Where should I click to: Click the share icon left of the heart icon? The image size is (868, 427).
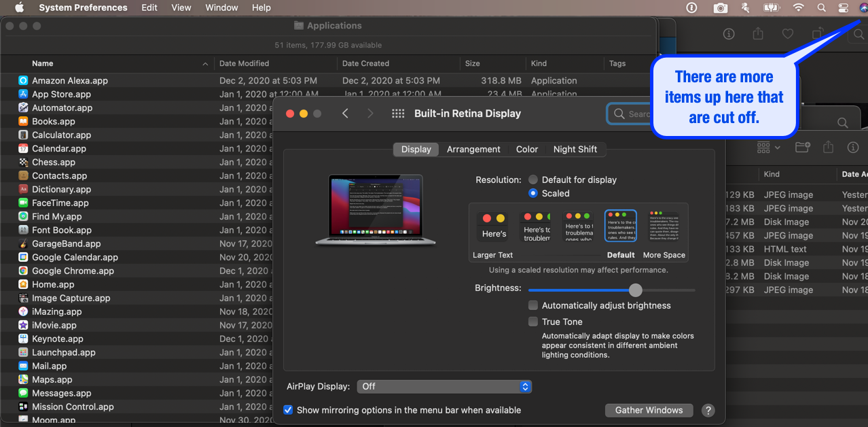758,34
